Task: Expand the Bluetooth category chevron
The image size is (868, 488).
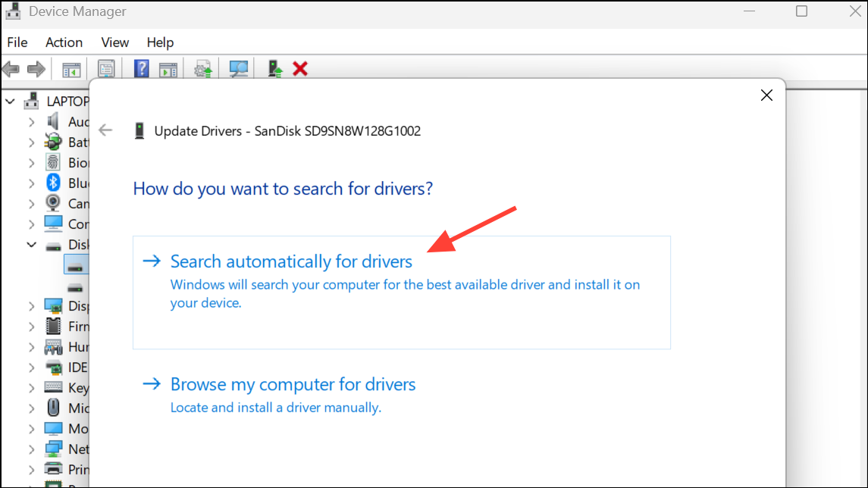Action: [32, 183]
